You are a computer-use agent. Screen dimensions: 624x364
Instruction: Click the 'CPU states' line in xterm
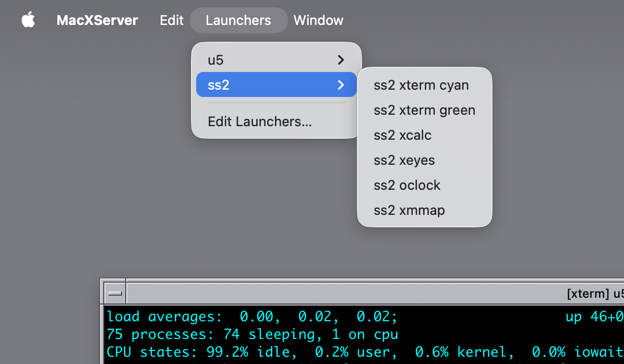tap(365, 351)
